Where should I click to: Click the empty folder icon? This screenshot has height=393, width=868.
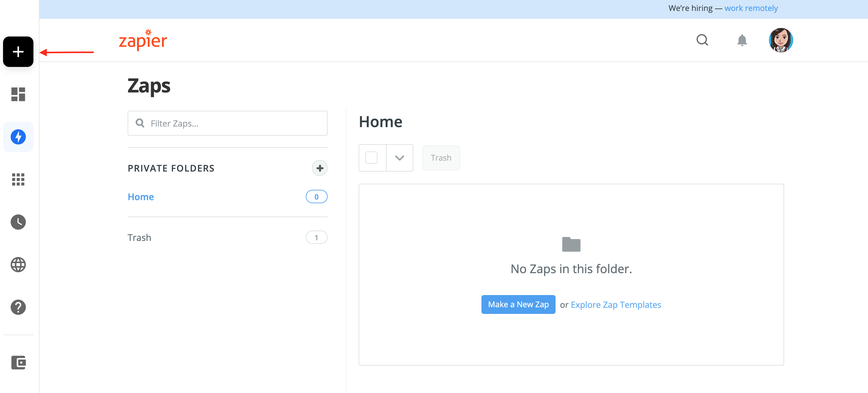571,244
